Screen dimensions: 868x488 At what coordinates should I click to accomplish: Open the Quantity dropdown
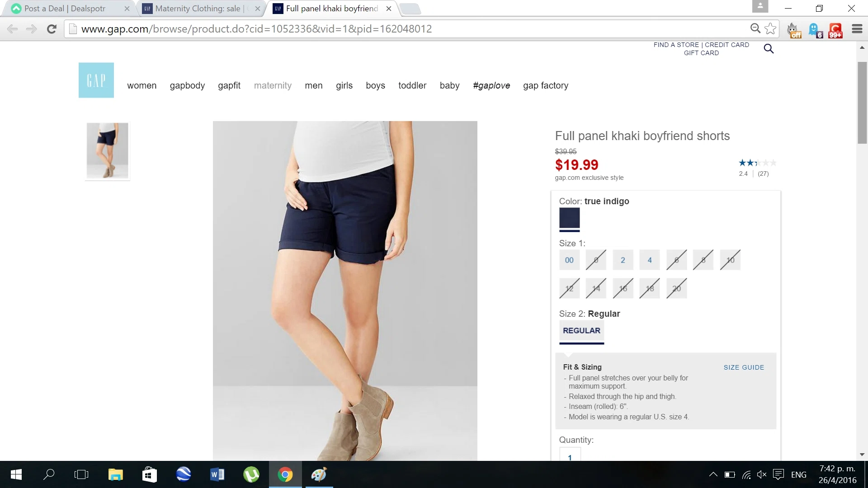570,455
